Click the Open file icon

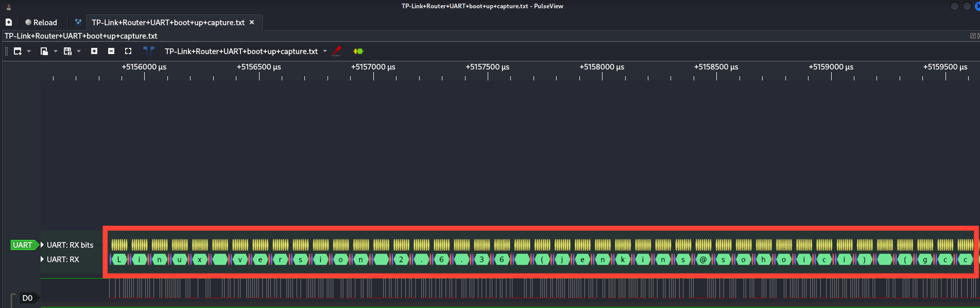click(44, 51)
